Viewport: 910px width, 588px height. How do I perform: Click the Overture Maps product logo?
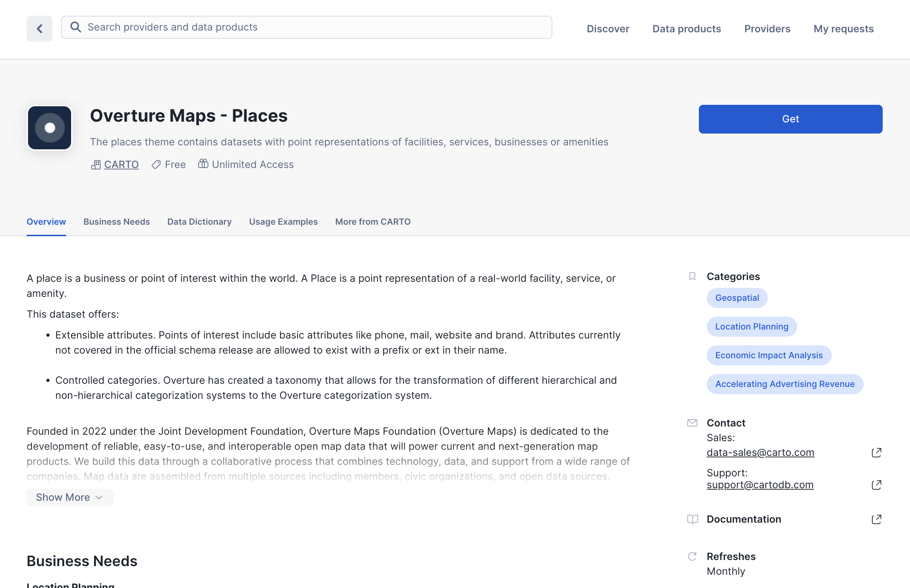pos(50,128)
